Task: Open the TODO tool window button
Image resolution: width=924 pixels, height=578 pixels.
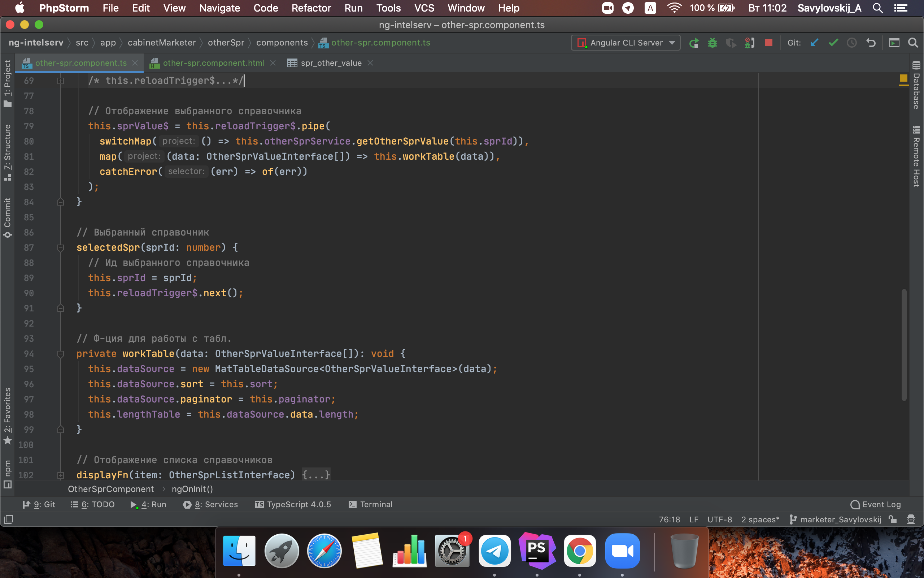Action: 92,504
